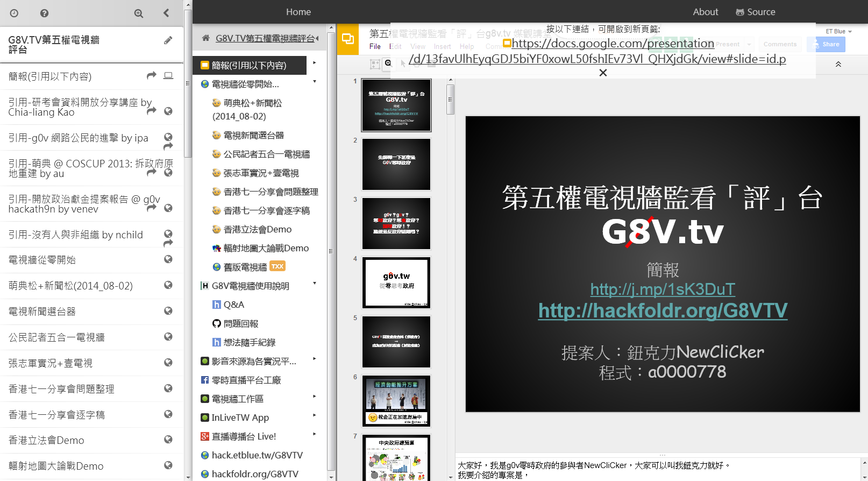The width and height of the screenshot is (868, 481).
Task: Open the About tab in top bar
Action: click(706, 12)
